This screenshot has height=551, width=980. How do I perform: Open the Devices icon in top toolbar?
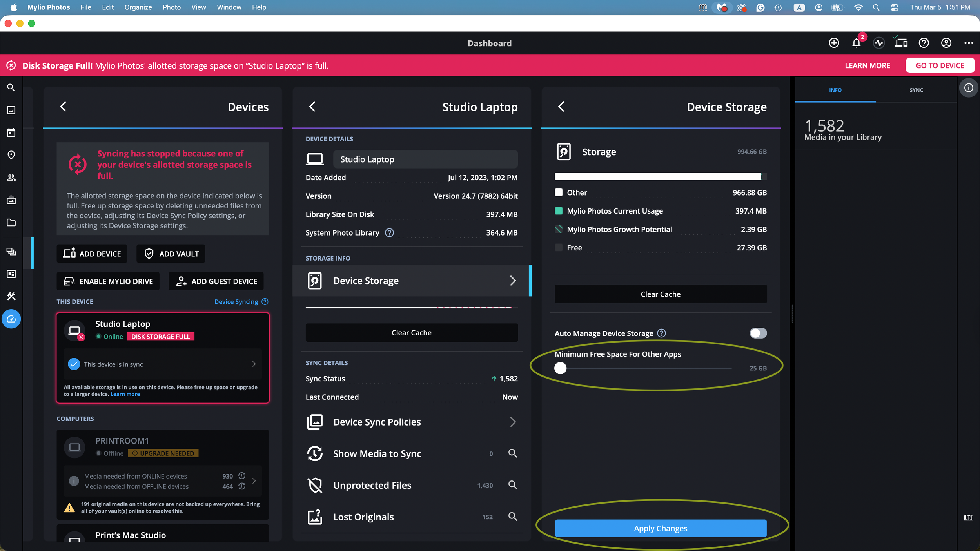tap(901, 43)
